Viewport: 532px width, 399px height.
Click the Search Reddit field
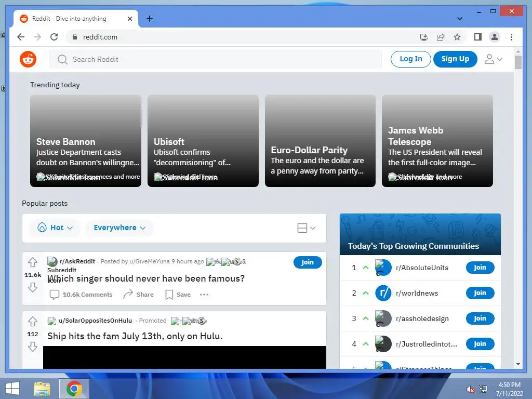(216, 59)
